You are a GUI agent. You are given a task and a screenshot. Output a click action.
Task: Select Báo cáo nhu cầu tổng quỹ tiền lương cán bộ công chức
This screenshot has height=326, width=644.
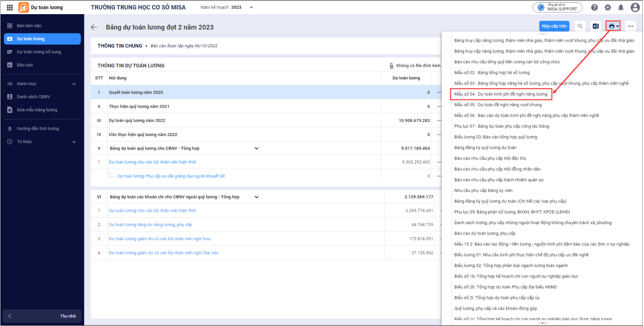click(x=507, y=62)
